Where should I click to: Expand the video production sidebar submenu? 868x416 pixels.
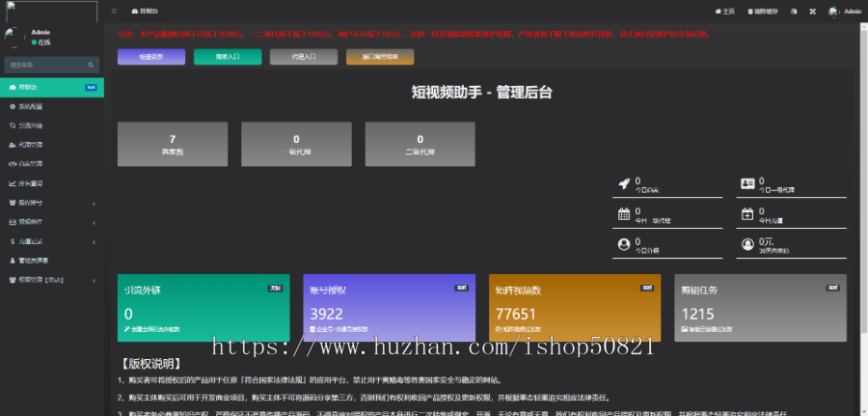coord(52,222)
